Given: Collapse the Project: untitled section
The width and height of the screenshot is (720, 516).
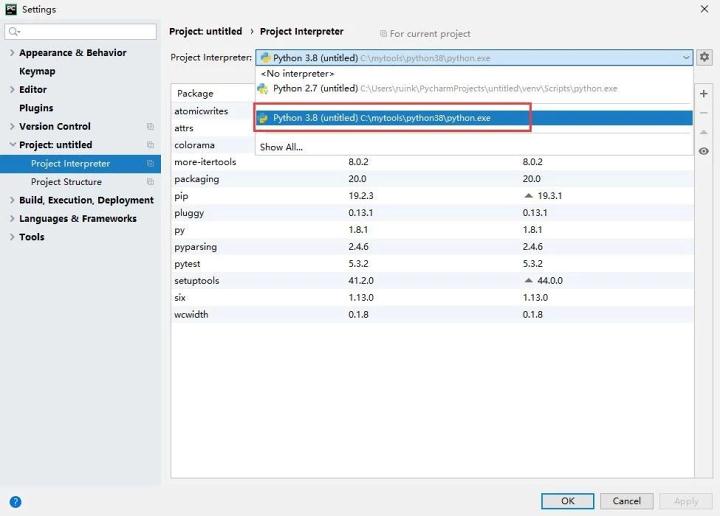Looking at the screenshot, I should pos(12,145).
